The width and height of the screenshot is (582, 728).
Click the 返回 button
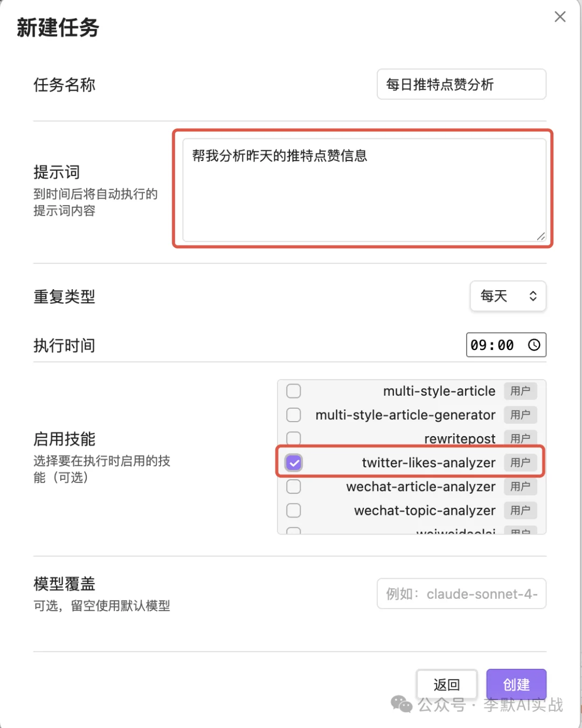pyautogui.click(x=447, y=684)
